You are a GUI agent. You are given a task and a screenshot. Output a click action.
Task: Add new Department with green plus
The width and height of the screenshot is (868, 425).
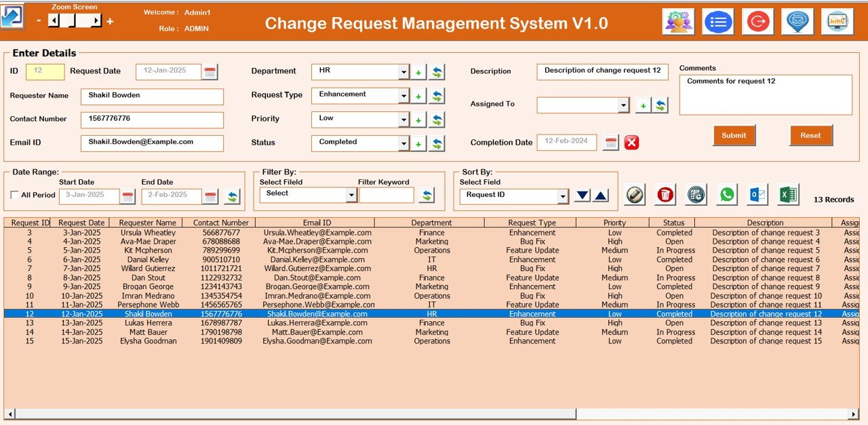coord(418,73)
